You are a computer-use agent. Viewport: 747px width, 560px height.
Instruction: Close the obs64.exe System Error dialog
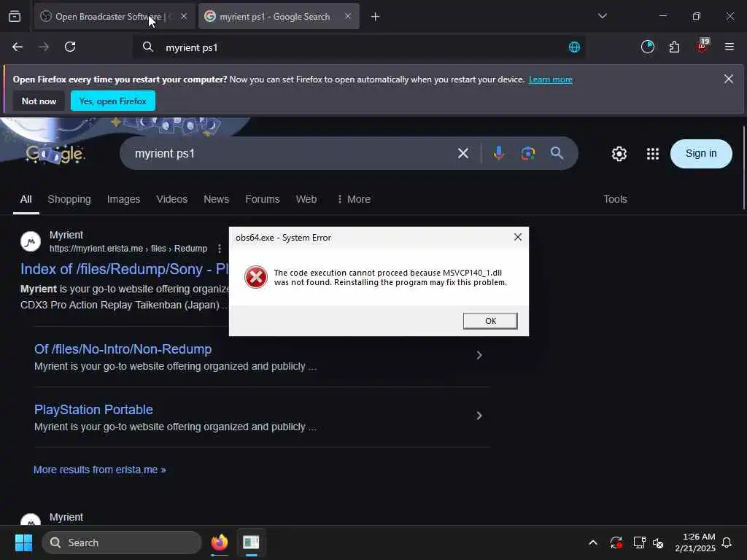click(518, 237)
